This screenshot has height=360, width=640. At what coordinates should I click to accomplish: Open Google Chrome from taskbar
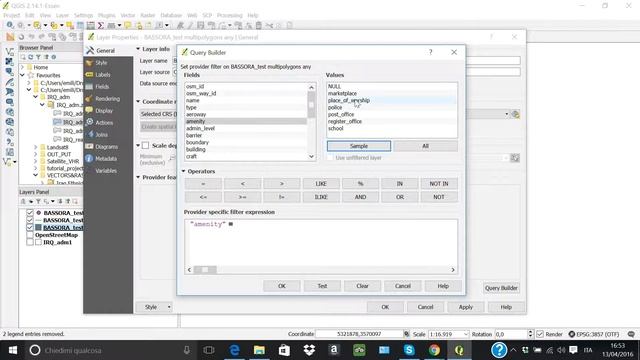click(x=434, y=350)
